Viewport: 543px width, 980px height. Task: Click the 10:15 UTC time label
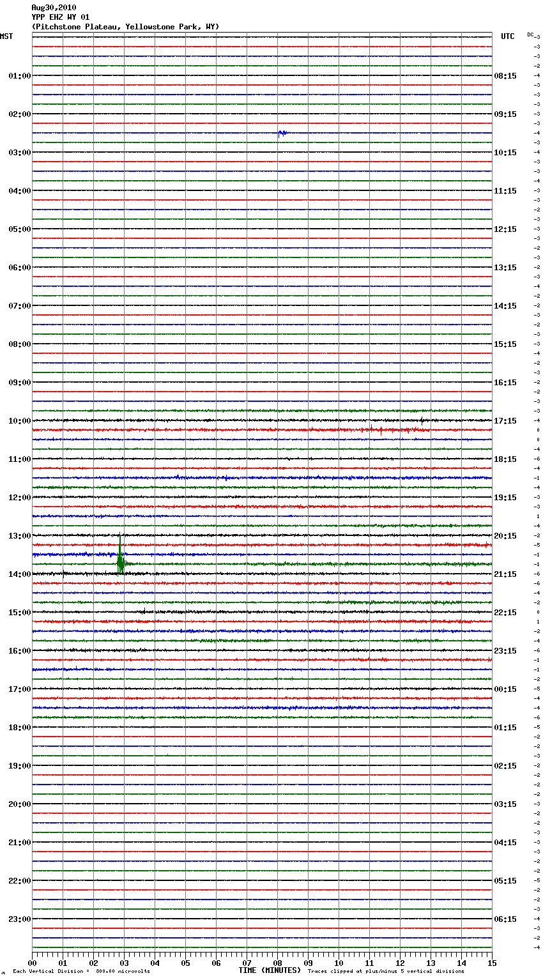(505, 153)
